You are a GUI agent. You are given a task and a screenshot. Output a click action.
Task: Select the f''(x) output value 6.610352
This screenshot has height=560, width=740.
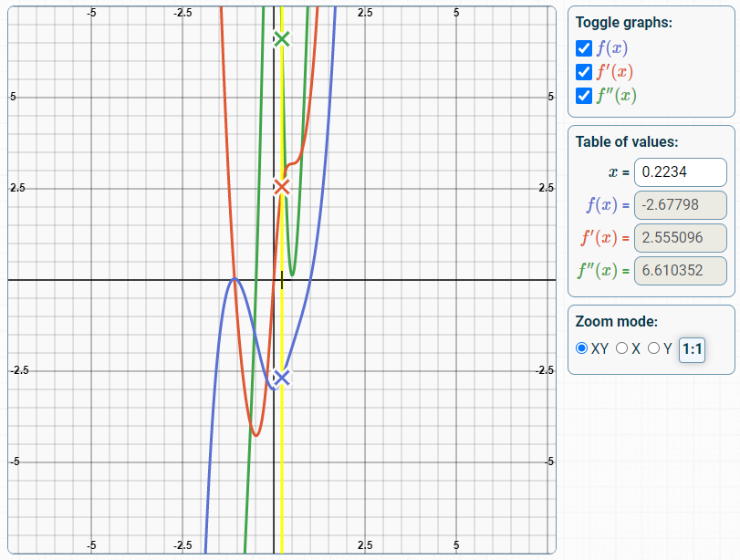pos(681,271)
